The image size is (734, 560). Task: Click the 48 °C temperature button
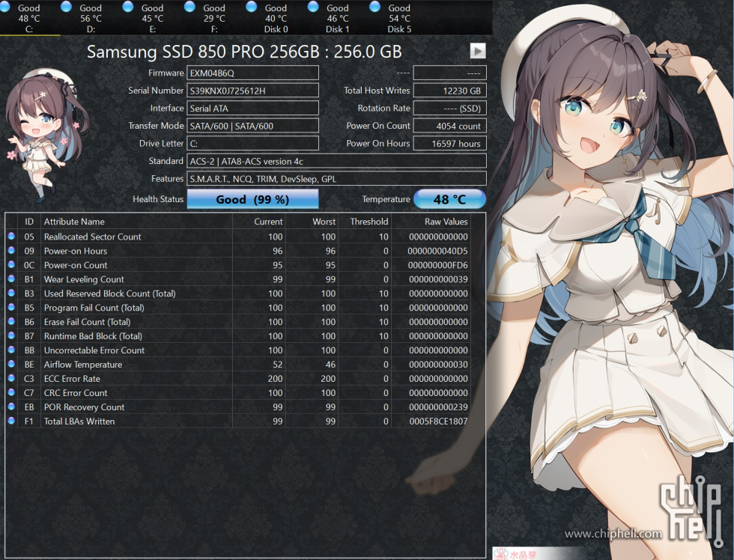450,199
